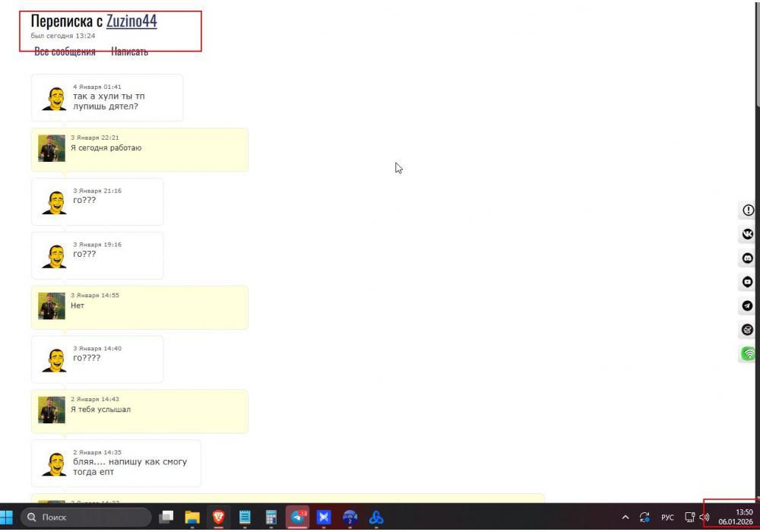The width and height of the screenshot is (760, 532).
Task: Click the 'го???' text dated 3 Января 19:16
Action: 84,254
